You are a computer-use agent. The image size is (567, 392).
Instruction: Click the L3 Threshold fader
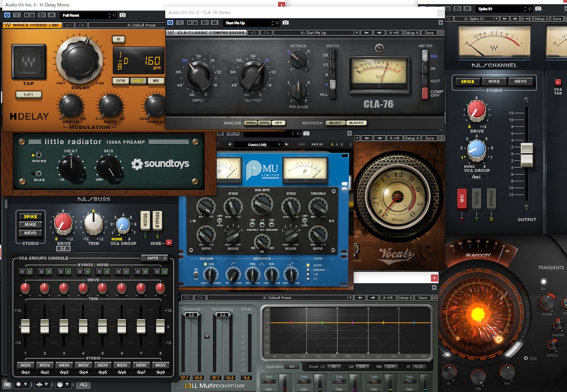pos(191,315)
